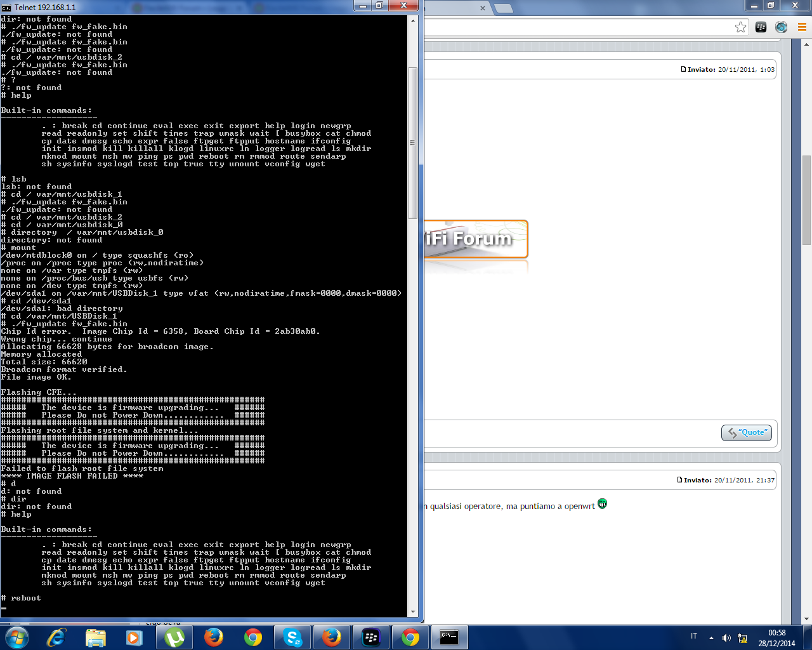Open the orange Chrome menu button
The image size is (812, 650).
(x=802, y=27)
